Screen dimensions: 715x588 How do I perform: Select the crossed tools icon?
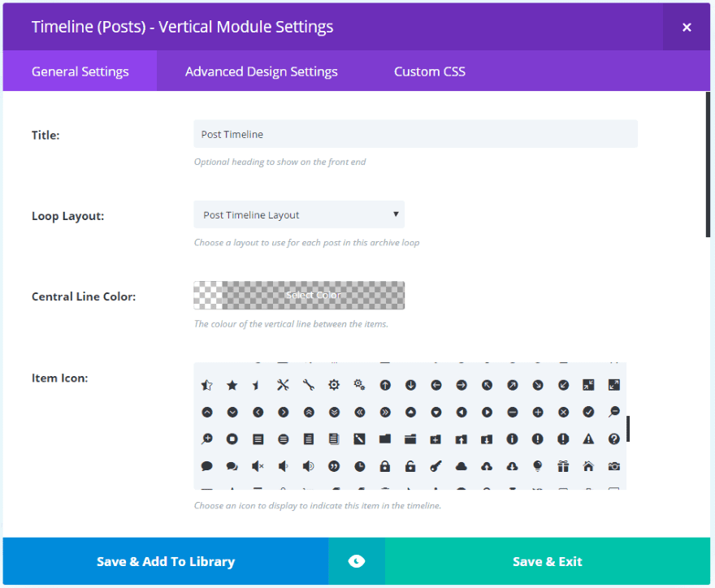tap(283, 385)
